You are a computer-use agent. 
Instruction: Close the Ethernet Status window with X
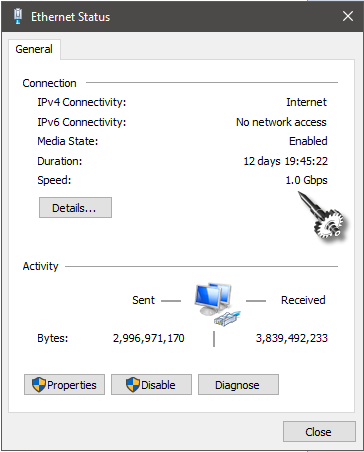(348, 16)
